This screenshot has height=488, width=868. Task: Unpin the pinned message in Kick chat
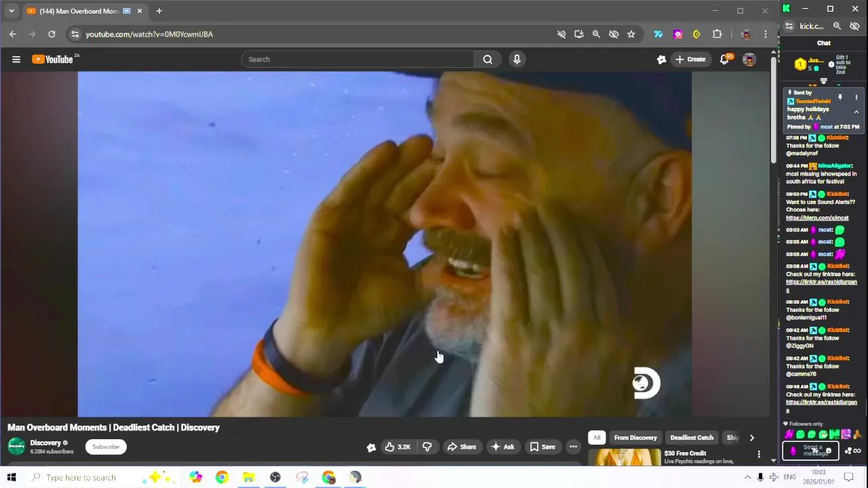point(840,98)
